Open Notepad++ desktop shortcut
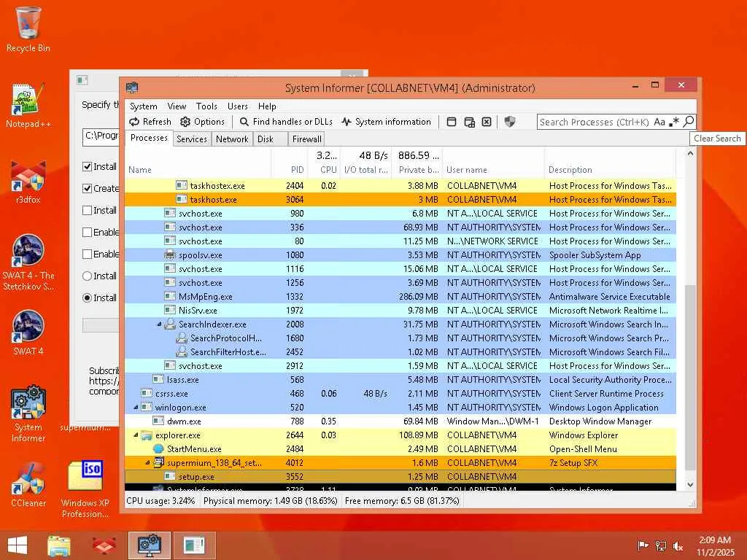 (x=28, y=106)
